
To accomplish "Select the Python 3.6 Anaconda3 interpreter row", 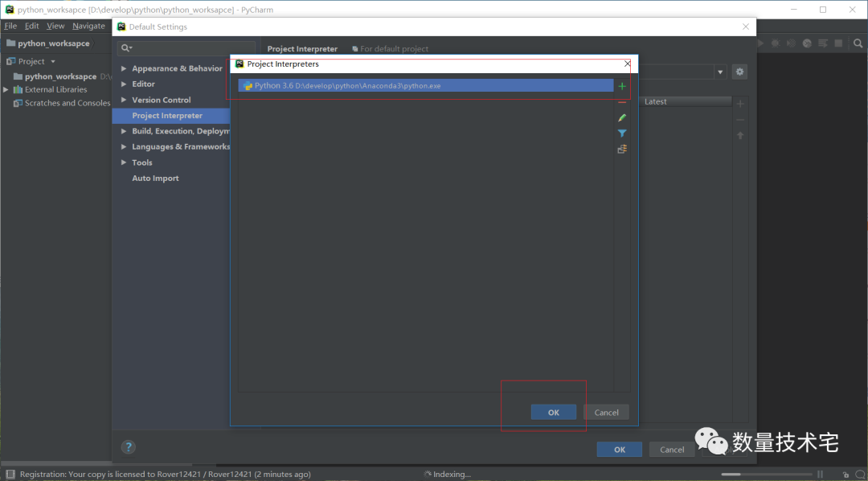I will (x=426, y=86).
